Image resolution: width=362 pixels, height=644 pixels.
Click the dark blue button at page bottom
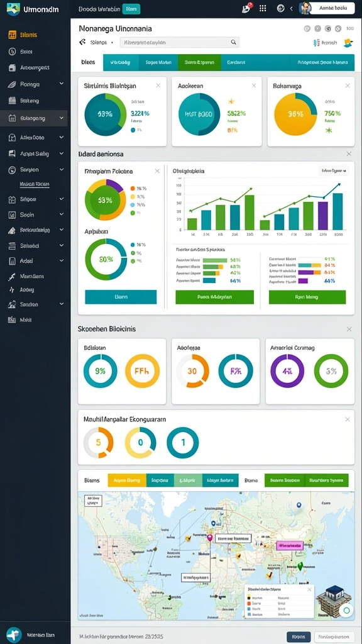[299, 636]
